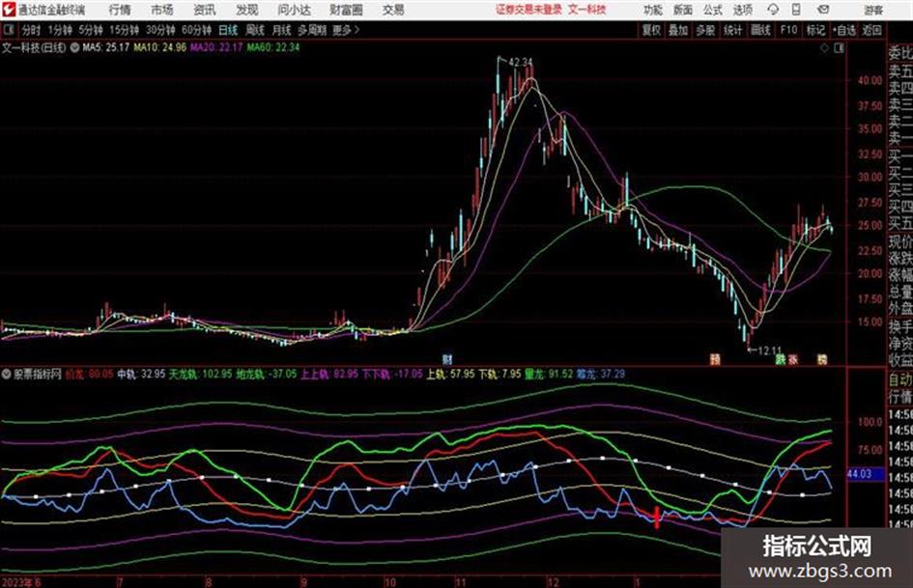This screenshot has width=913, height=588.
Task: Click the 星龙: 91.52 indicator value
Action: coord(549,374)
